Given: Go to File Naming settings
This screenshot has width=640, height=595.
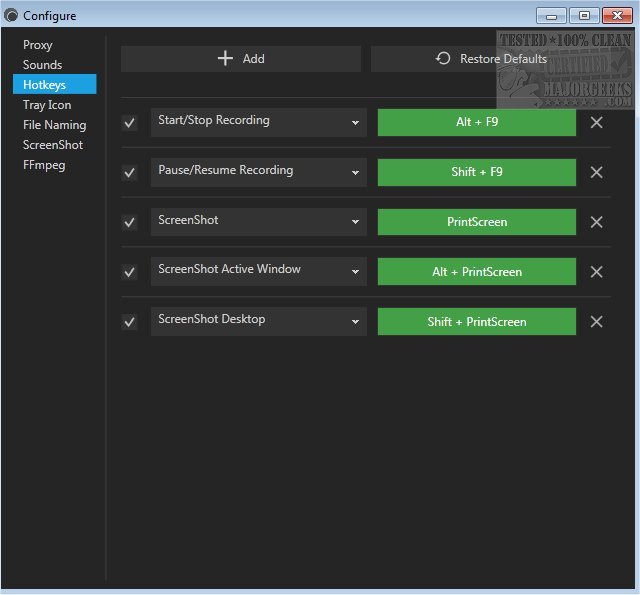Looking at the screenshot, I should (54, 125).
